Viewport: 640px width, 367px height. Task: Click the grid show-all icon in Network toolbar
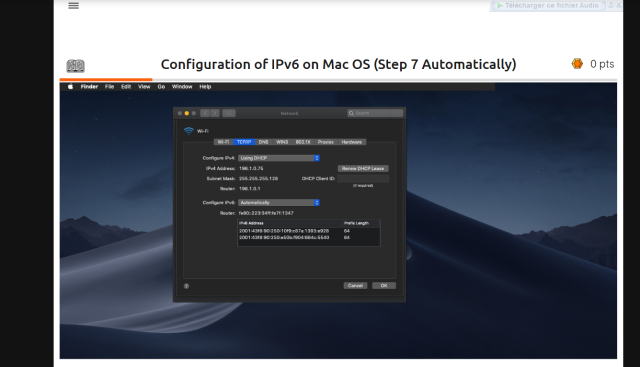pos(229,113)
